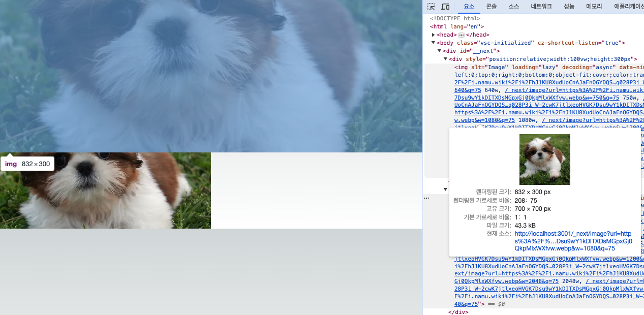Open the 소스 tab
This screenshot has width=644, height=315.
pos(514,7)
